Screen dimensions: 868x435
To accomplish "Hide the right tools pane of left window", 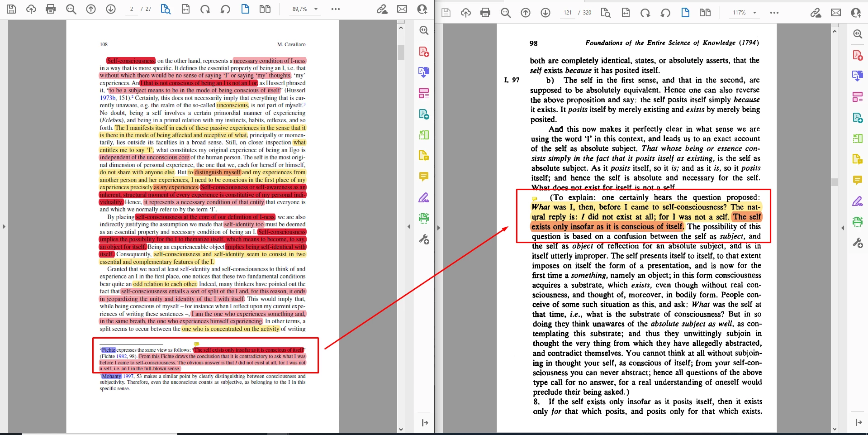I will [x=409, y=226].
